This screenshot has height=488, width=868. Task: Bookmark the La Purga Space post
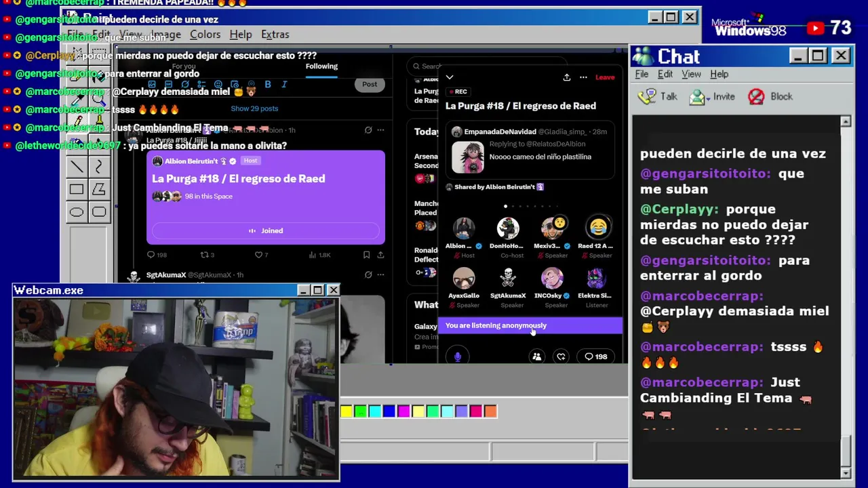point(366,255)
